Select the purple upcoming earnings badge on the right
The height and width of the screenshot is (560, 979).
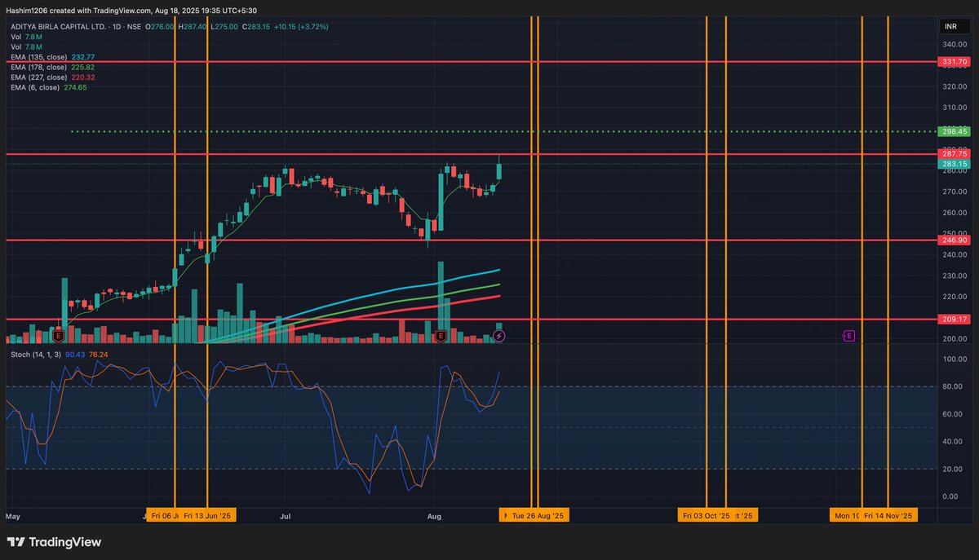coord(848,335)
